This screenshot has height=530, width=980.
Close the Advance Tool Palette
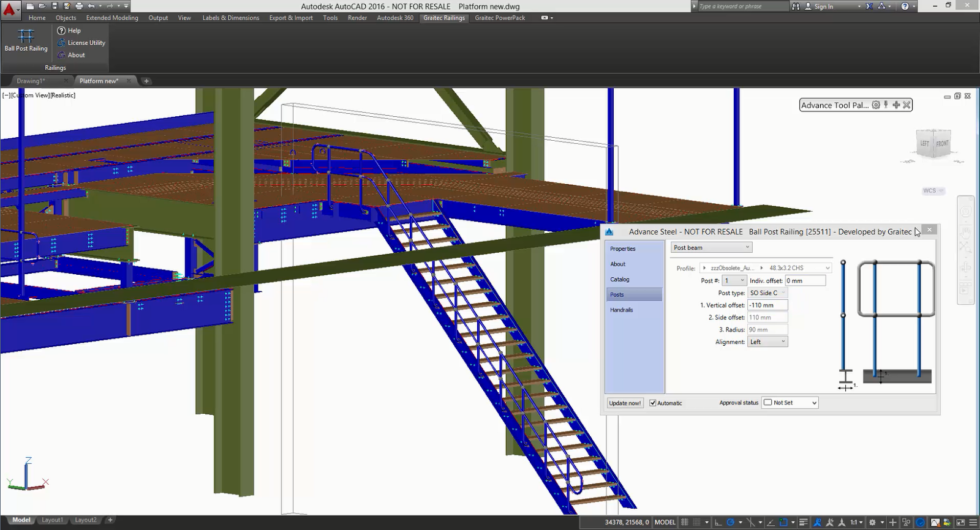(907, 105)
